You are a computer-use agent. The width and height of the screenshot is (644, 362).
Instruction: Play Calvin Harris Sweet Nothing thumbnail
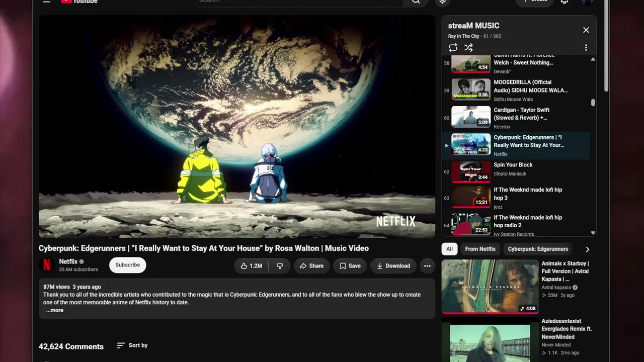[471, 64]
